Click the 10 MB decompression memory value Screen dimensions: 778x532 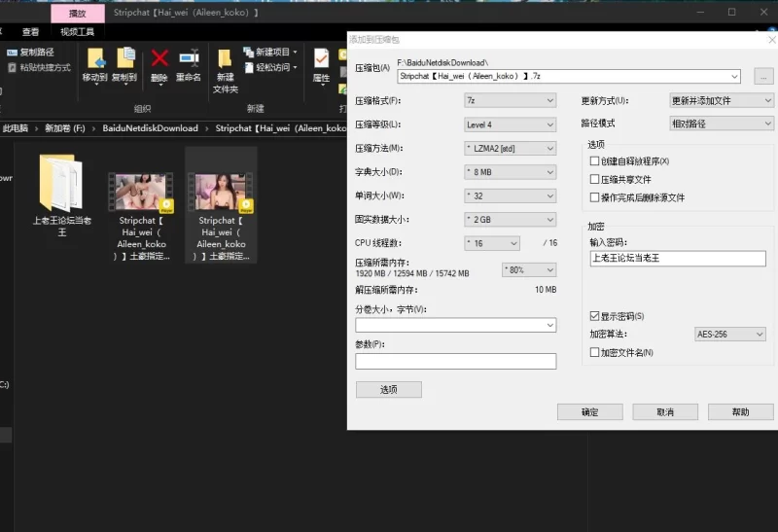point(546,289)
